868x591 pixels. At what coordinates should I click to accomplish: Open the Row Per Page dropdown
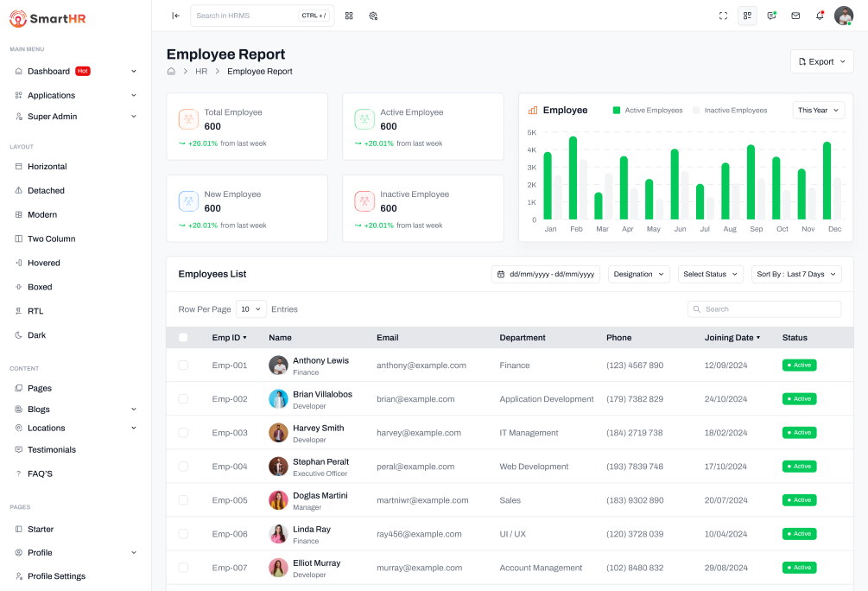point(251,308)
